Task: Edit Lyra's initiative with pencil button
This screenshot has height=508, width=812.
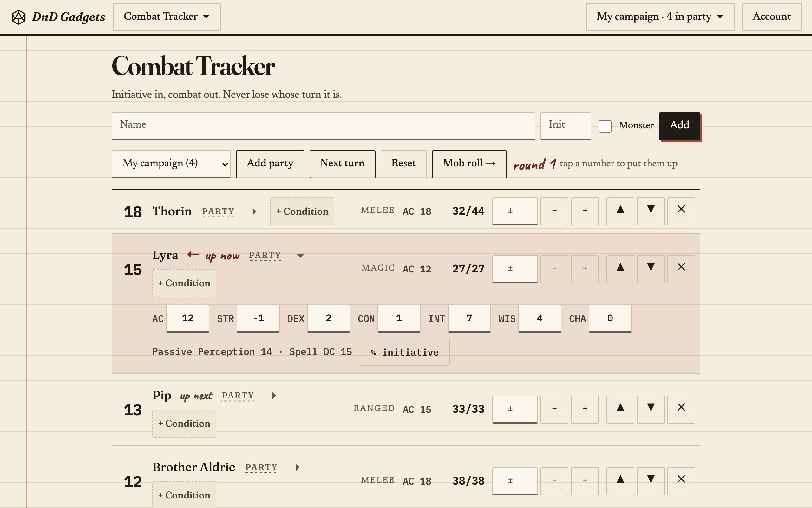Action: click(x=404, y=352)
